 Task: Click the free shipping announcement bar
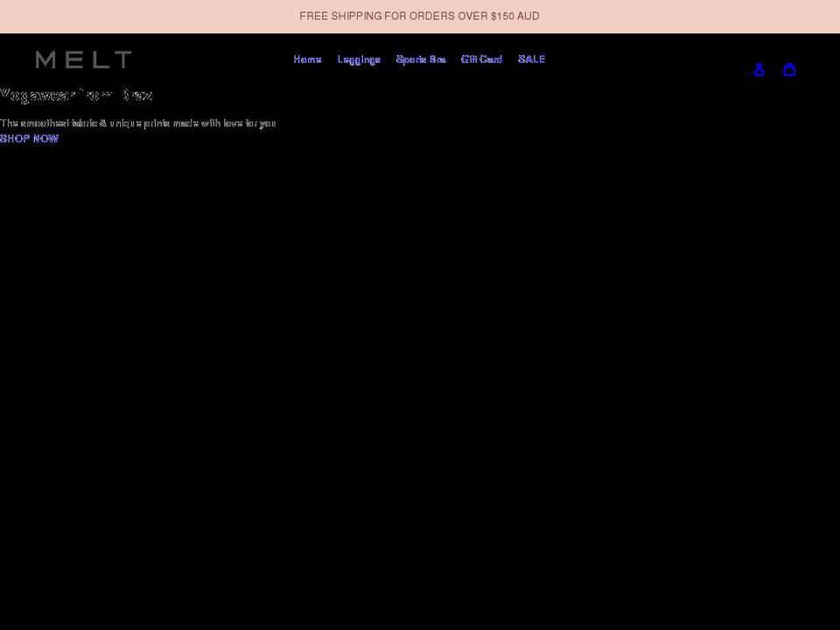[x=420, y=16]
